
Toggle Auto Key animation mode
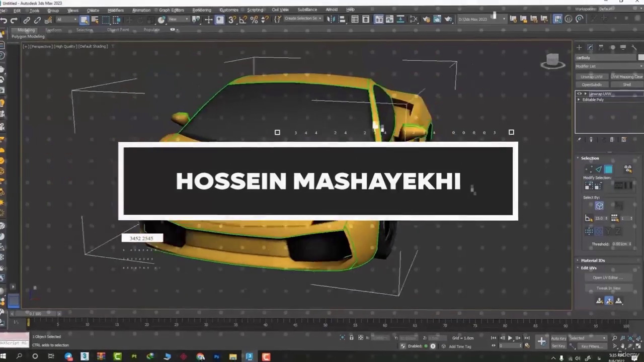[x=558, y=338]
